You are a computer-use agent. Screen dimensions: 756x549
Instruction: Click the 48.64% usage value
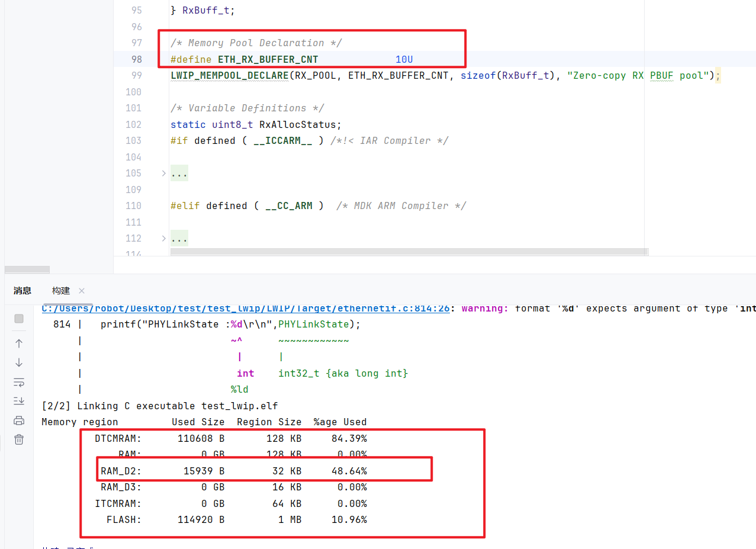pyautogui.click(x=349, y=471)
